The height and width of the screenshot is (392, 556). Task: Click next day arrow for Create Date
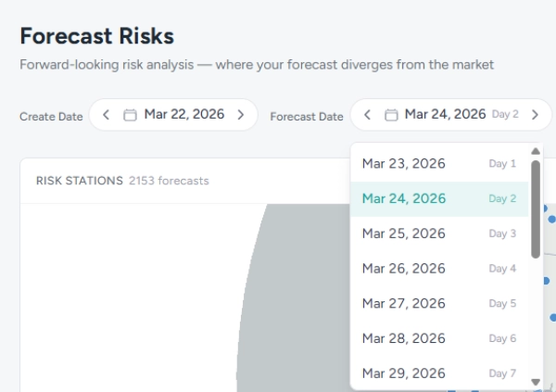pos(241,115)
